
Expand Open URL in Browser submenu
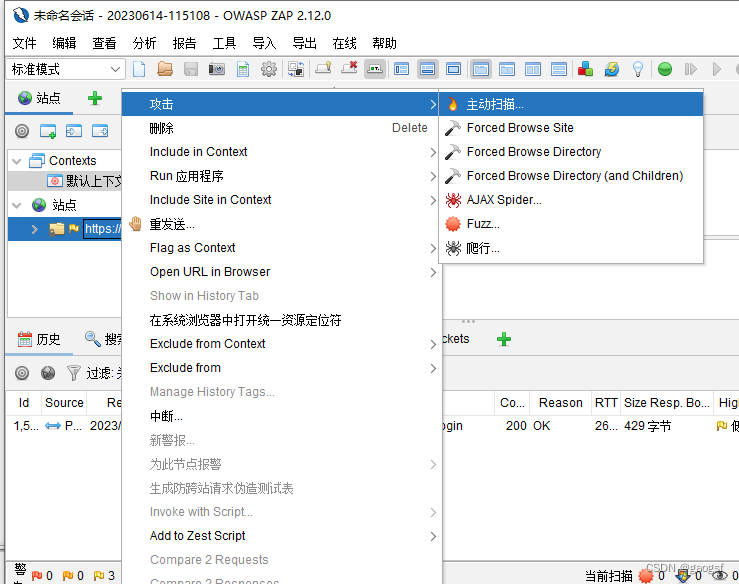pos(281,272)
